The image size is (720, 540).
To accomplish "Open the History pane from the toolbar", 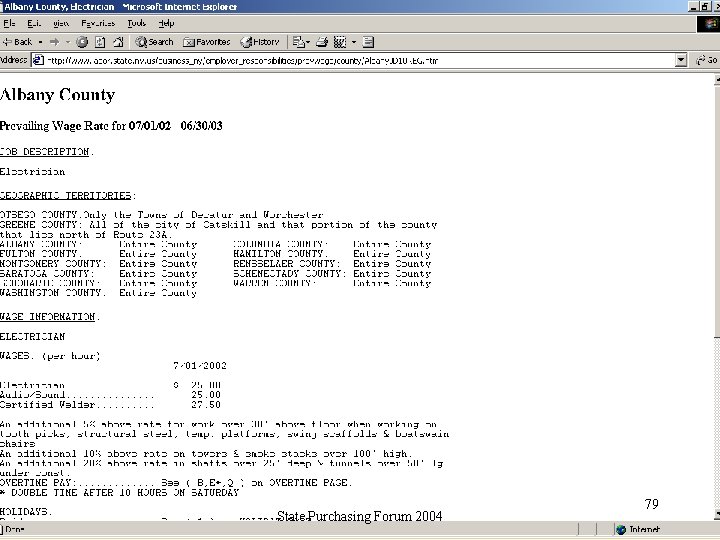I will [x=260, y=42].
